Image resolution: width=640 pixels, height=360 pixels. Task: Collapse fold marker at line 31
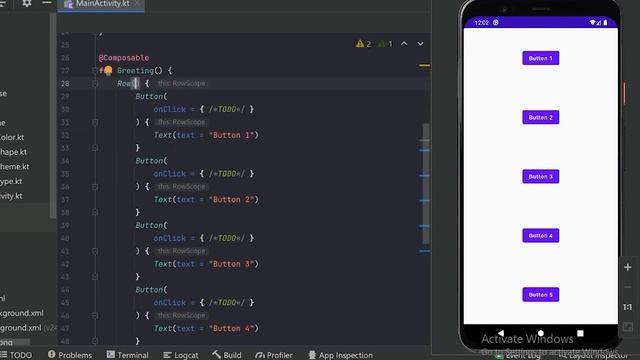click(x=95, y=122)
